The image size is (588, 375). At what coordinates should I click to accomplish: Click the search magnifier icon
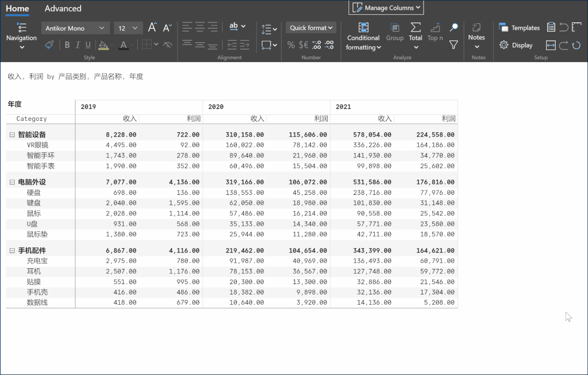(454, 27)
